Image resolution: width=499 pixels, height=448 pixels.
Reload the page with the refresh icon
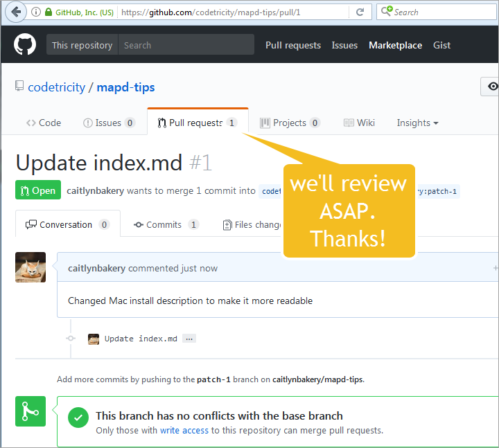pos(360,12)
